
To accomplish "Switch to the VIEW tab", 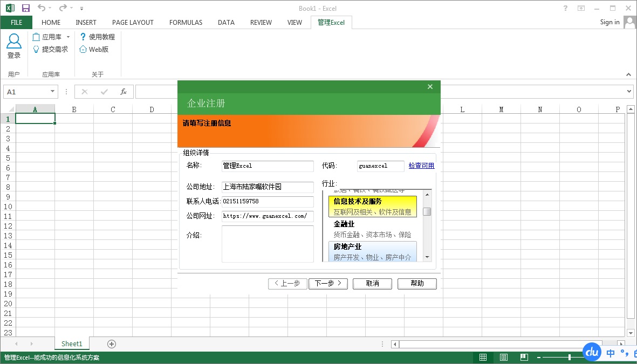I will 294,22.
